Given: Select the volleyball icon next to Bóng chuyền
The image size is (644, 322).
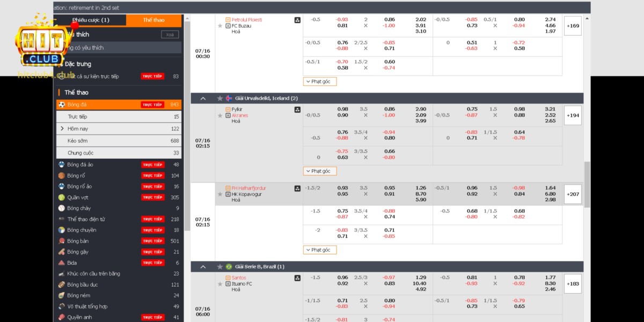Looking at the screenshot, I should [x=62, y=230].
